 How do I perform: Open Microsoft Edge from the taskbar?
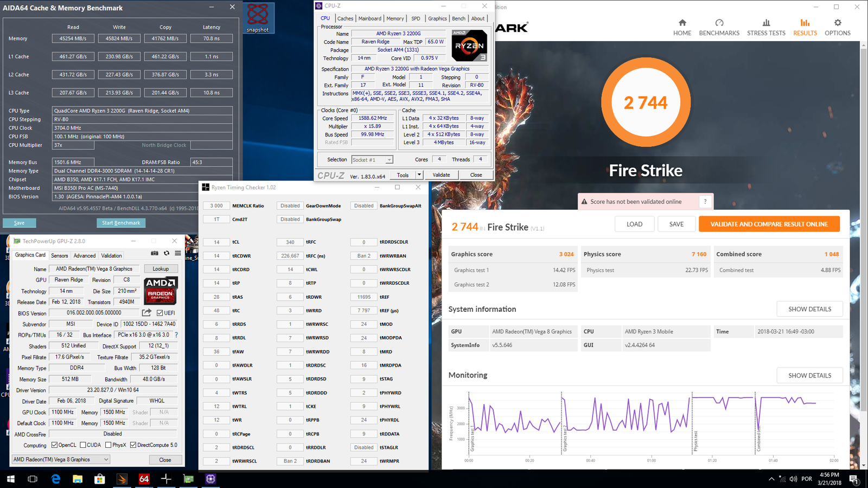point(56,479)
